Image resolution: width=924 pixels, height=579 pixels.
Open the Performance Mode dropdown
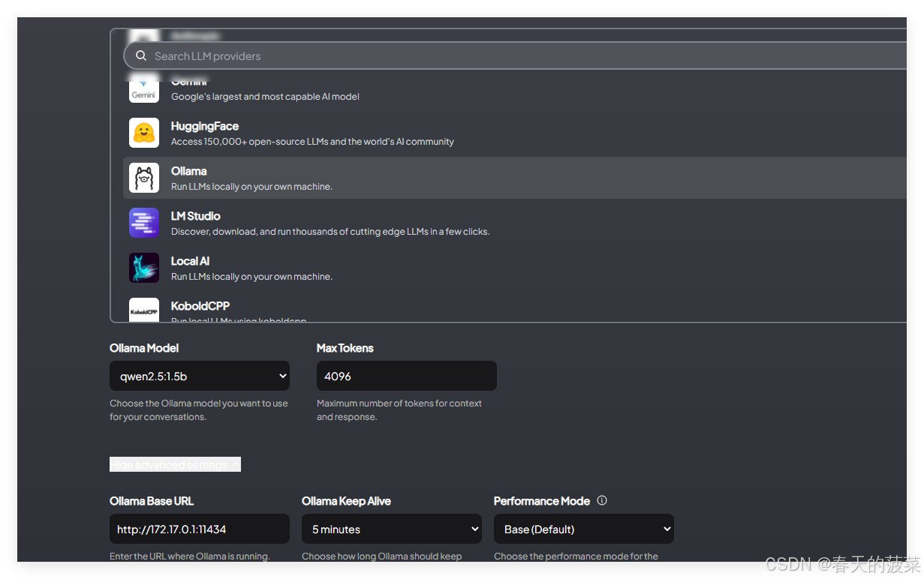pyautogui.click(x=584, y=529)
